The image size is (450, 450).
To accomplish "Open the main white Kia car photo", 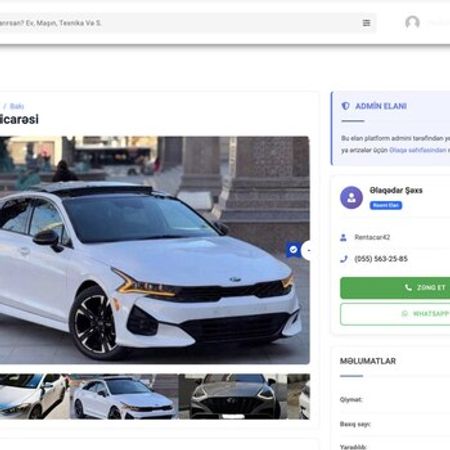I will (x=155, y=250).
